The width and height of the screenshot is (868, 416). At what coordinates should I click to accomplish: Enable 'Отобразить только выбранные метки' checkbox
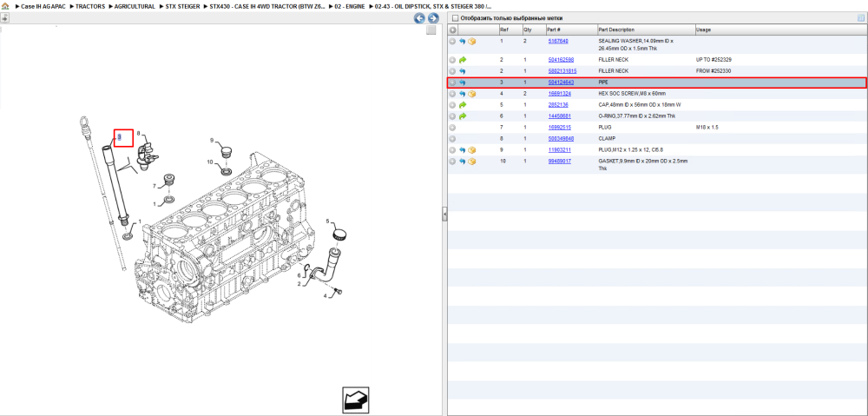click(x=455, y=18)
